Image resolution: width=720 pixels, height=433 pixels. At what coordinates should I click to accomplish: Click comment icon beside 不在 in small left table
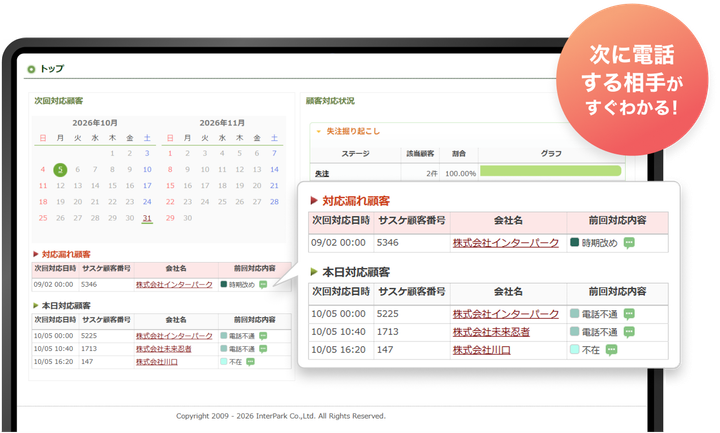coord(250,362)
